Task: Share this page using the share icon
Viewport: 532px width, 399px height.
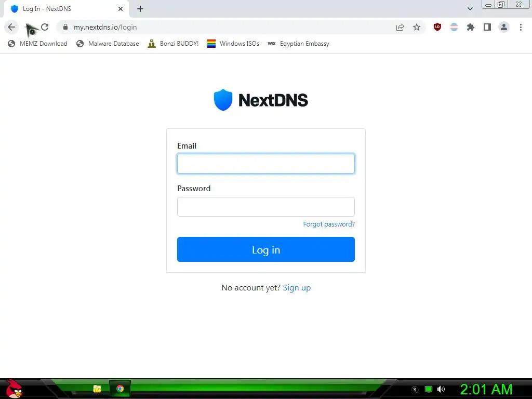Action: click(x=400, y=28)
